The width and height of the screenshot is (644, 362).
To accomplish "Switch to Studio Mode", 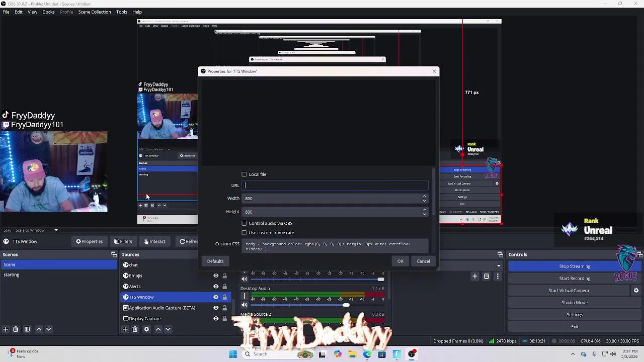I will click(575, 303).
